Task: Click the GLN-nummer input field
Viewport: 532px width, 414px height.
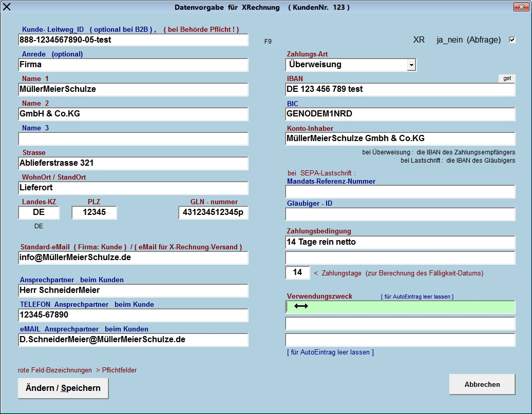Action: (213, 212)
